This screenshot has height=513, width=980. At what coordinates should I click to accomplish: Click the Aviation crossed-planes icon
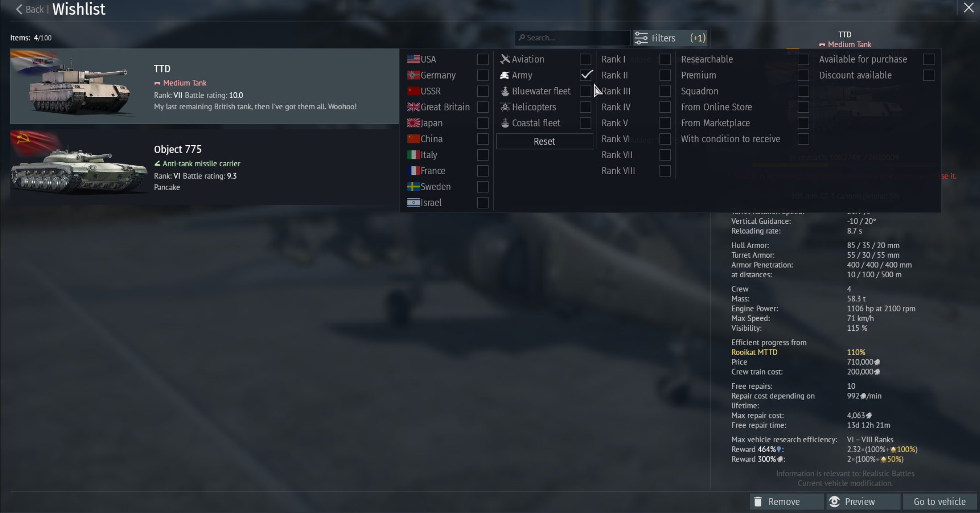505,59
